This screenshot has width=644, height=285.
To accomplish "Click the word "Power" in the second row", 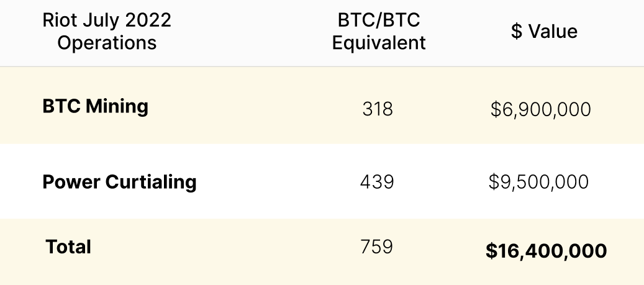I will (x=71, y=182).
